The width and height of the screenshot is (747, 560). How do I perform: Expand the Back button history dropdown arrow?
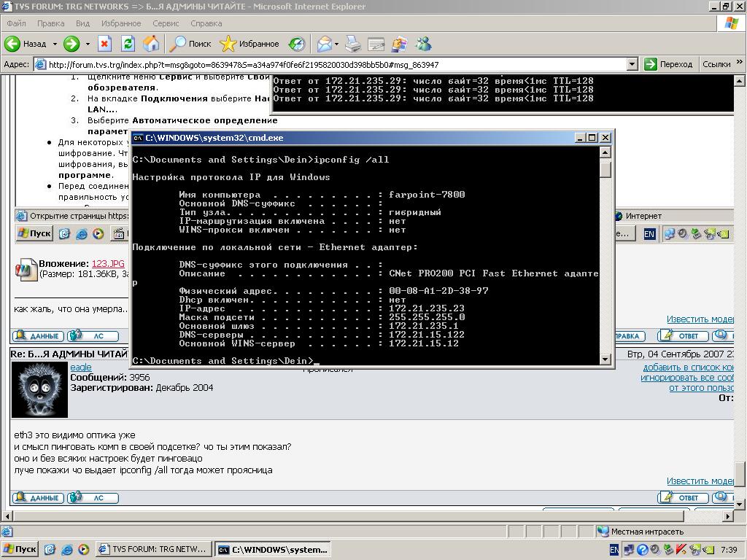coord(55,44)
